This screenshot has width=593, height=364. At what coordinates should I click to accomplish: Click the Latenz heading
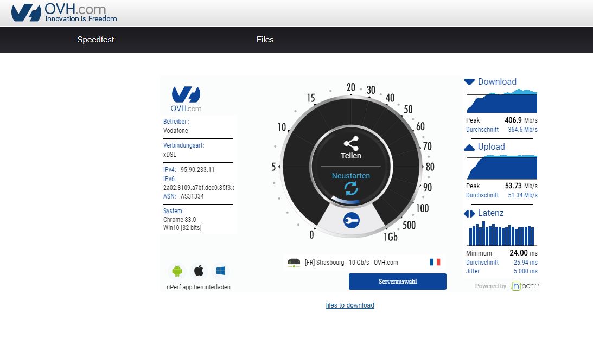coord(490,213)
